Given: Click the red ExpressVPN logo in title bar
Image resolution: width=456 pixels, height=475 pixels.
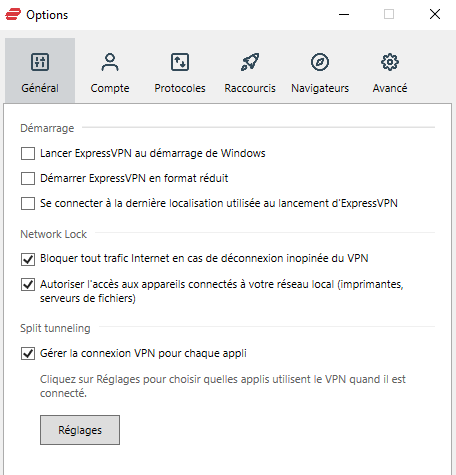Looking at the screenshot, I should [13, 14].
